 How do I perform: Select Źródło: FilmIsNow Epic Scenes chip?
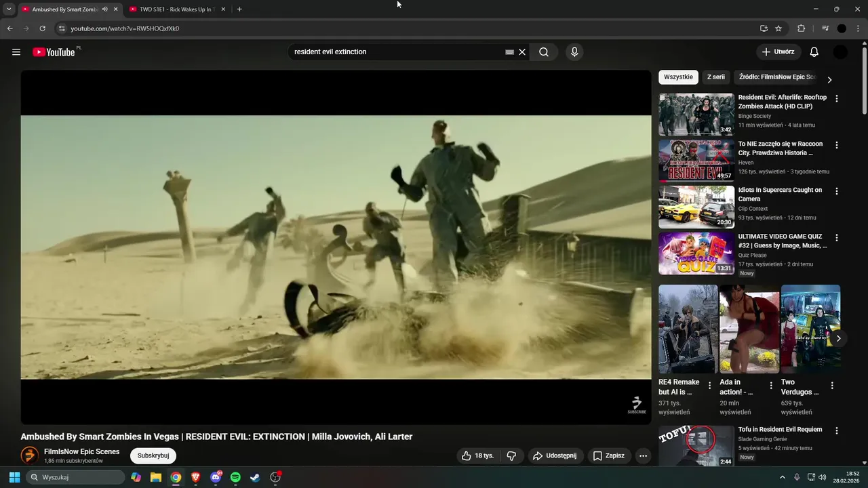[777, 77]
